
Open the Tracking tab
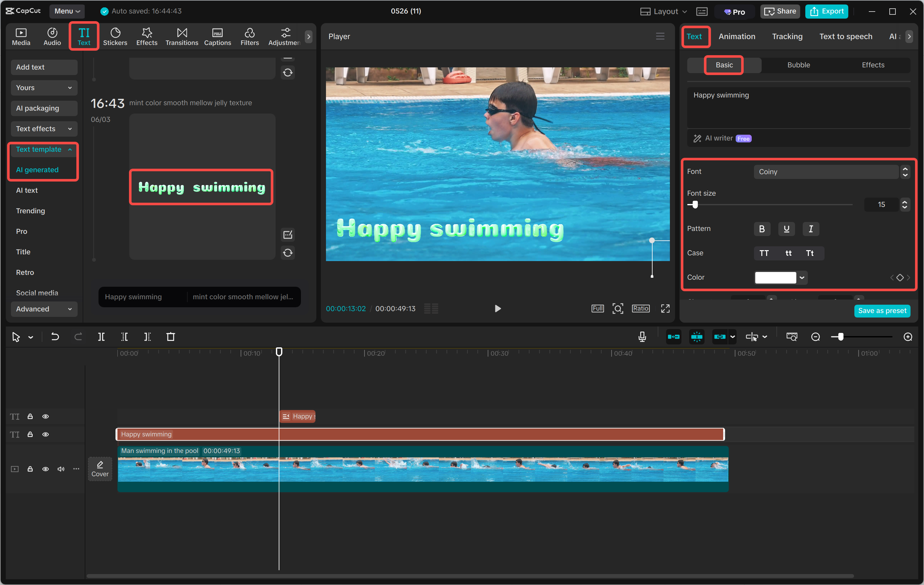[787, 37]
